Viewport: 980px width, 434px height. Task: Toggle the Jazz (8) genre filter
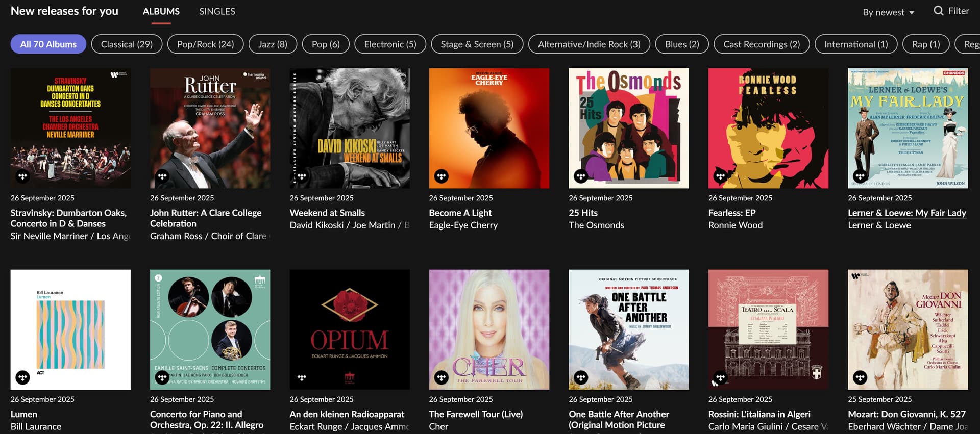[273, 44]
